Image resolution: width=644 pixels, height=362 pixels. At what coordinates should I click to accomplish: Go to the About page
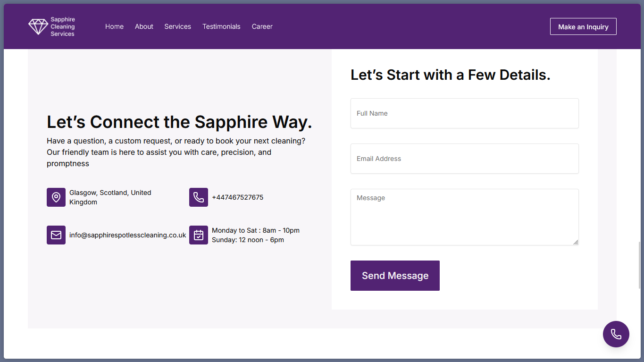144,26
